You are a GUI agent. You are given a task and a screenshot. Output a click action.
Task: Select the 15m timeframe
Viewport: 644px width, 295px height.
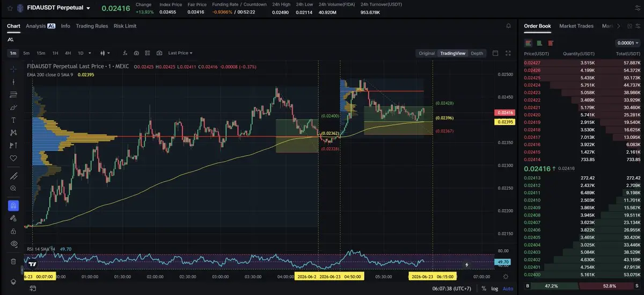[41, 53]
